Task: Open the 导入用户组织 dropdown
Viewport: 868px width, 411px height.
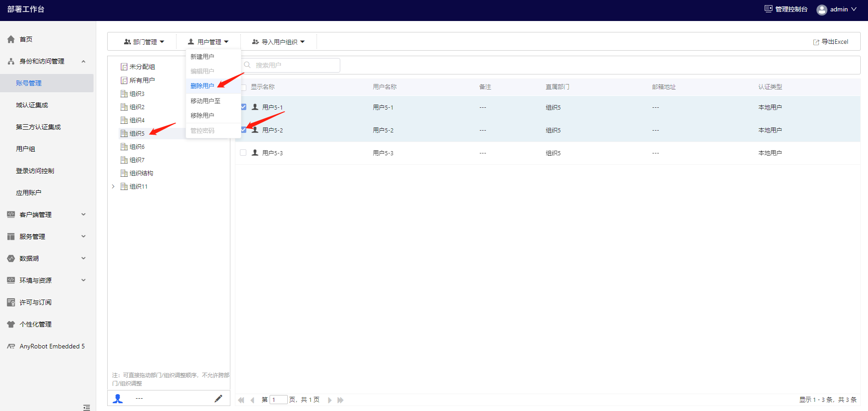Action: pos(278,42)
